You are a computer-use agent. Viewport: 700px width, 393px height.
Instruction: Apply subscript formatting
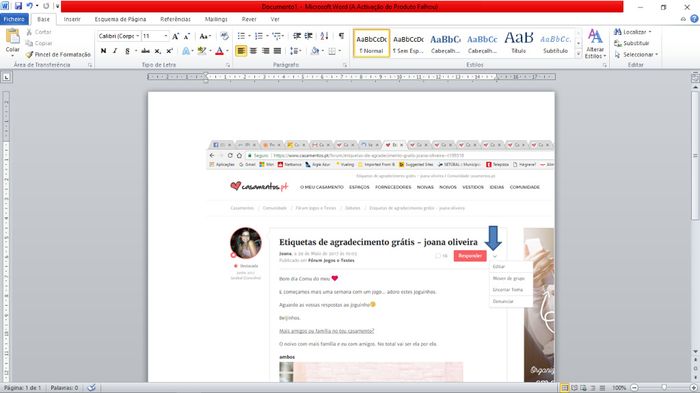(x=158, y=51)
